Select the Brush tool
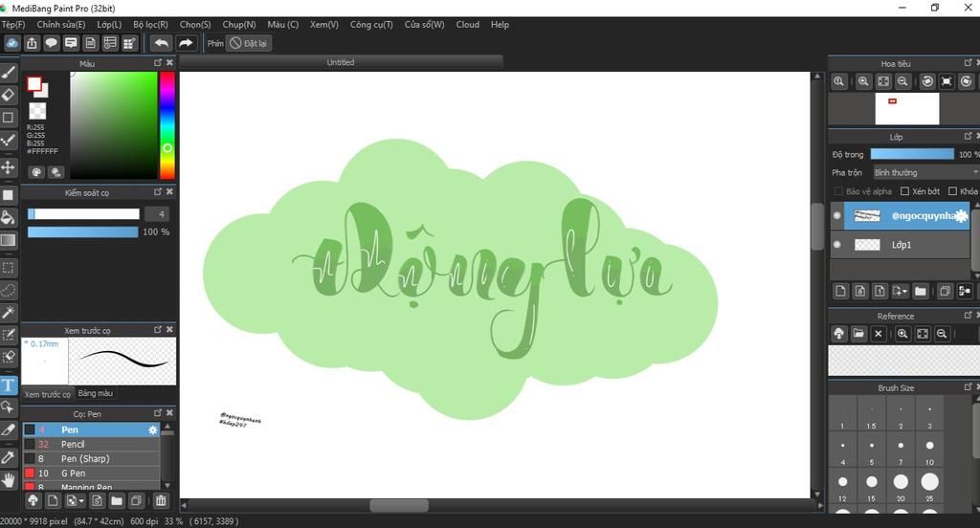This screenshot has width=980, height=528. pyautogui.click(x=8, y=73)
